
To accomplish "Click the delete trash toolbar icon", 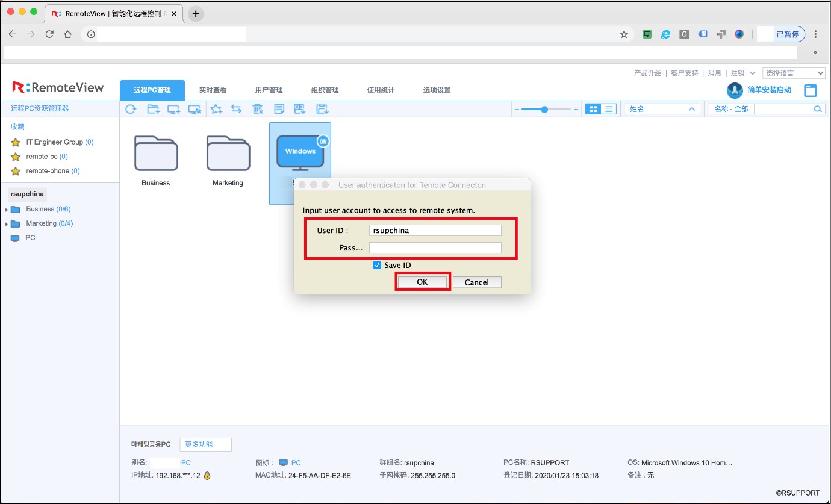I will click(x=258, y=109).
